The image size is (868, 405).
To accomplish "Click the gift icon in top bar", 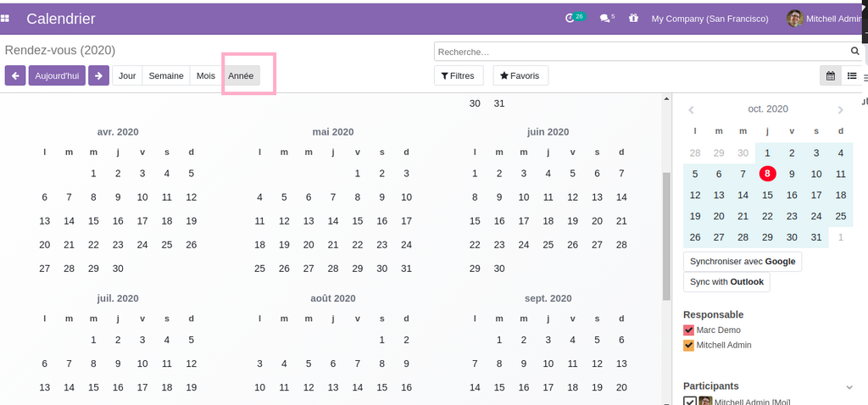I will tap(633, 19).
